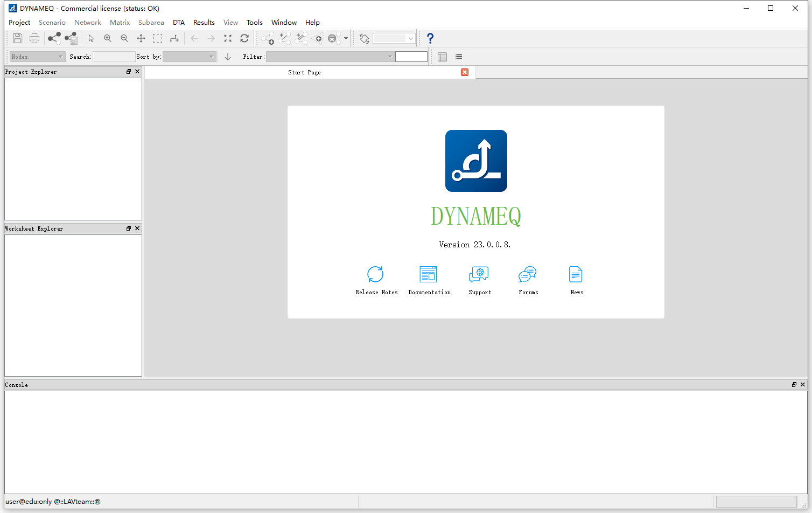Open the Project menu
Viewport: 812px width, 513px height.
19,22
